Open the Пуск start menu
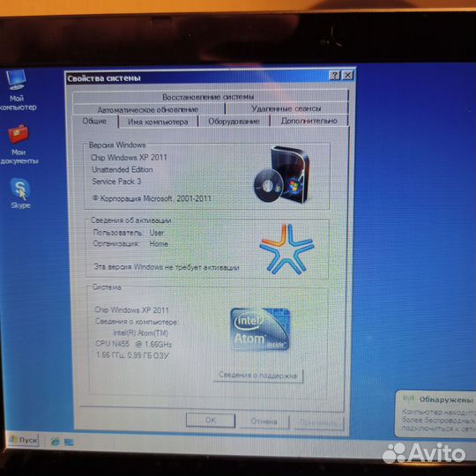 tap(24, 440)
